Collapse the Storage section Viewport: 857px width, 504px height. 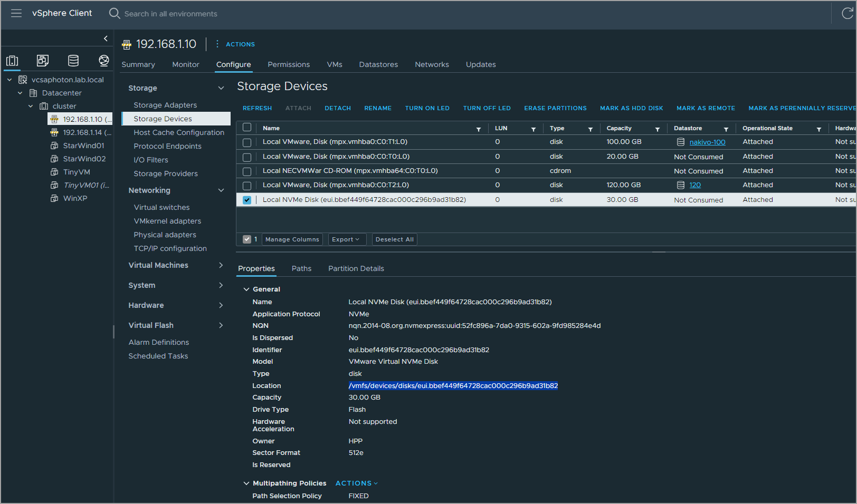click(x=221, y=88)
